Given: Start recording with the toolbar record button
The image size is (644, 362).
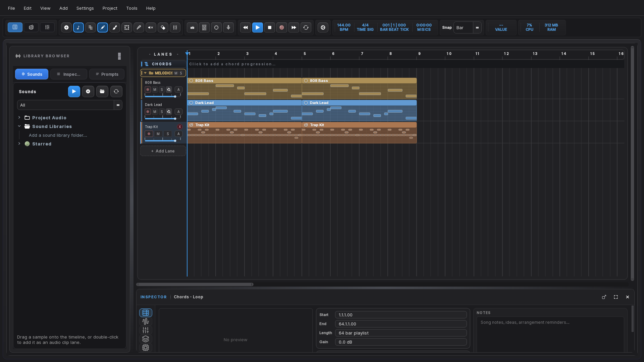Looking at the screenshot, I should coord(282,27).
